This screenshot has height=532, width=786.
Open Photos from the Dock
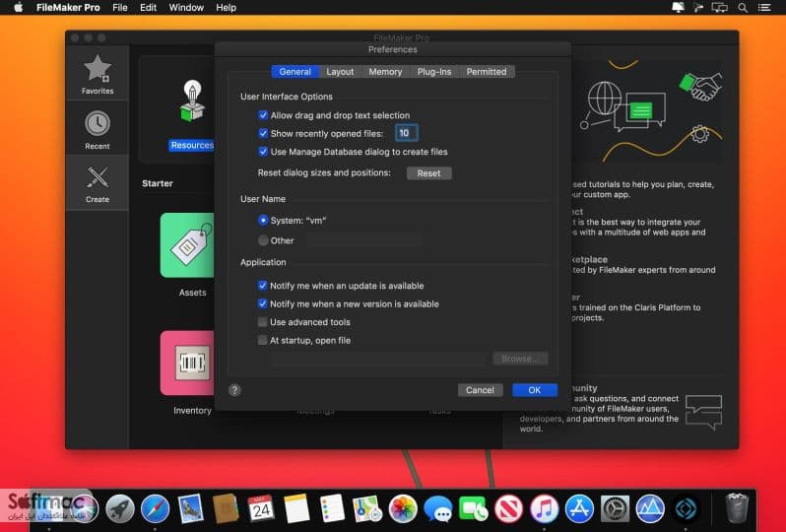pos(403,508)
